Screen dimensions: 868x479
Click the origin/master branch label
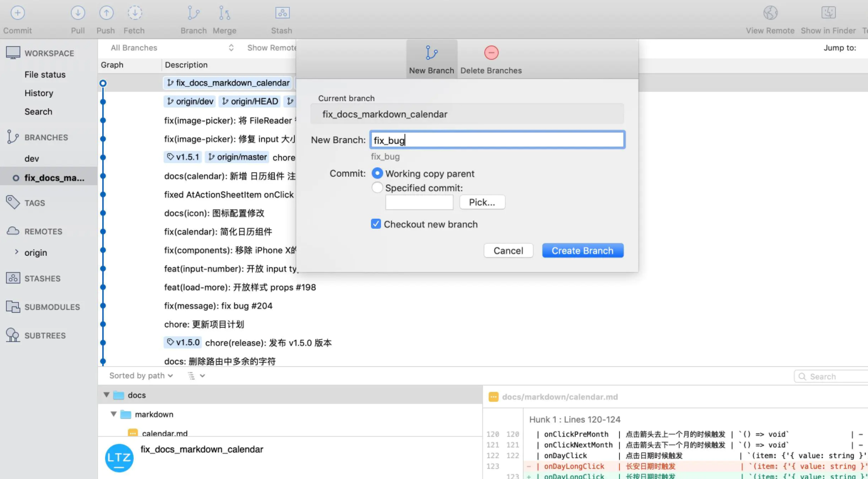coord(237,157)
